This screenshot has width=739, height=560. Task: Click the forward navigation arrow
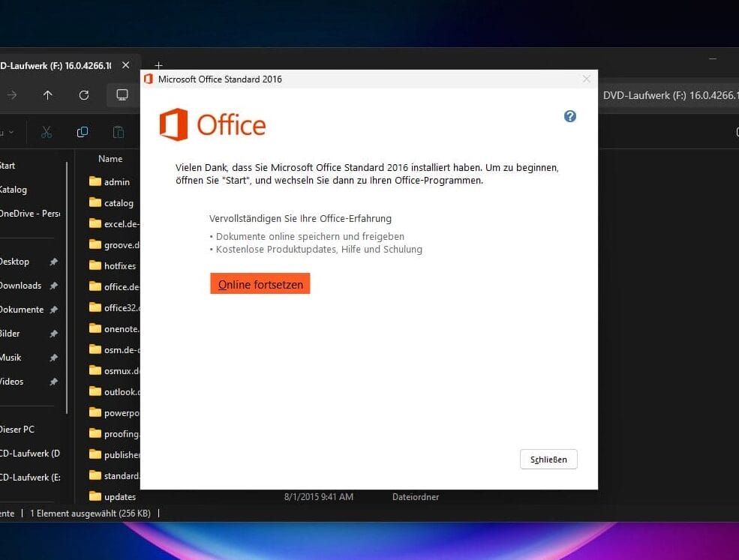[x=12, y=95]
